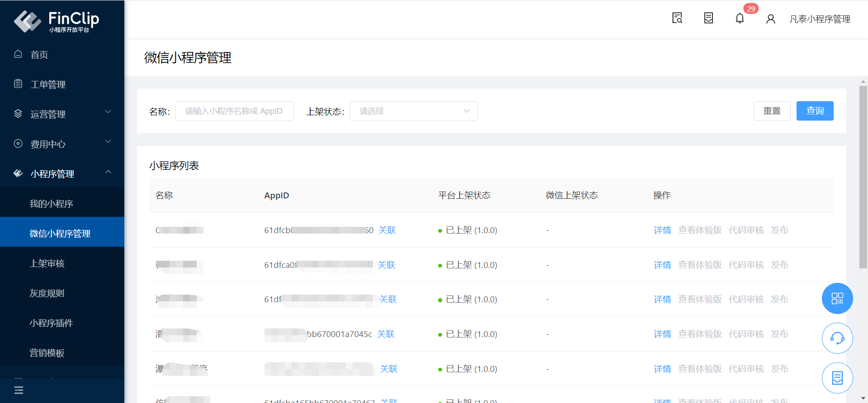Collapse the 小程序管理 submenu arrow
The height and width of the screenshot is (403, 868).
click(x=108, y=172)
